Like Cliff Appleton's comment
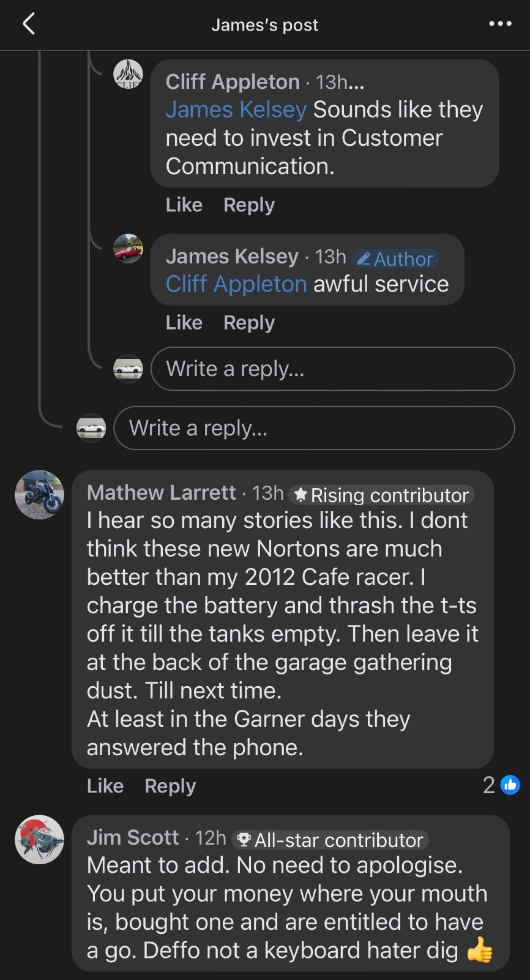Image resolution: width=530 pixels, height=980 pixels. (184, 205)
